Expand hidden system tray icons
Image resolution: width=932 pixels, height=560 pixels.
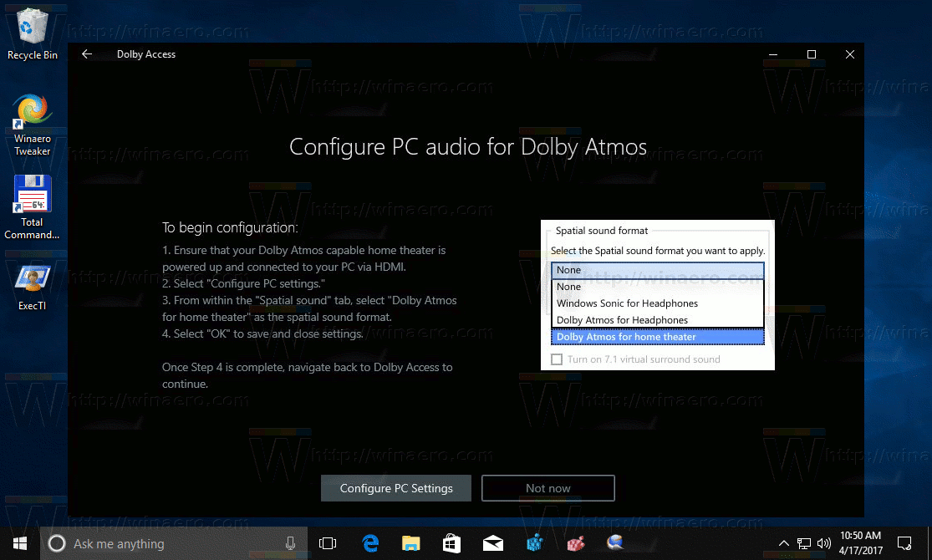point(784,543)
